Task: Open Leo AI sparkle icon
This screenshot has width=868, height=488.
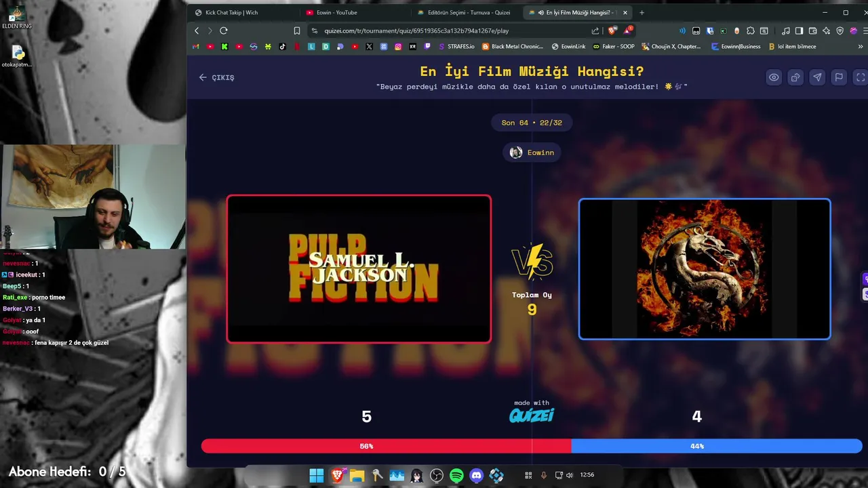Action: point(826,30)
